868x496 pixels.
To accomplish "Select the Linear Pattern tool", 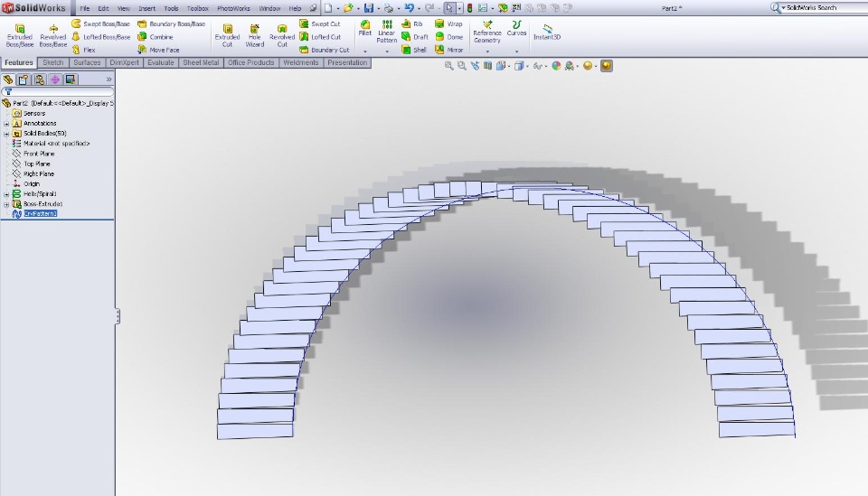I will (386, 32).
